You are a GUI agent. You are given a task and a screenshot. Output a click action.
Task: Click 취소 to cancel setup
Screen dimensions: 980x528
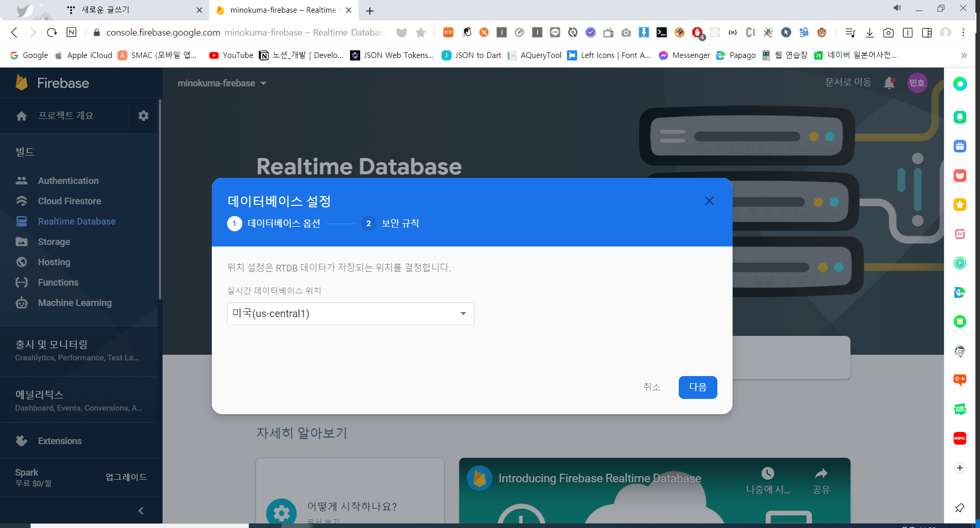tap(651, 387)
